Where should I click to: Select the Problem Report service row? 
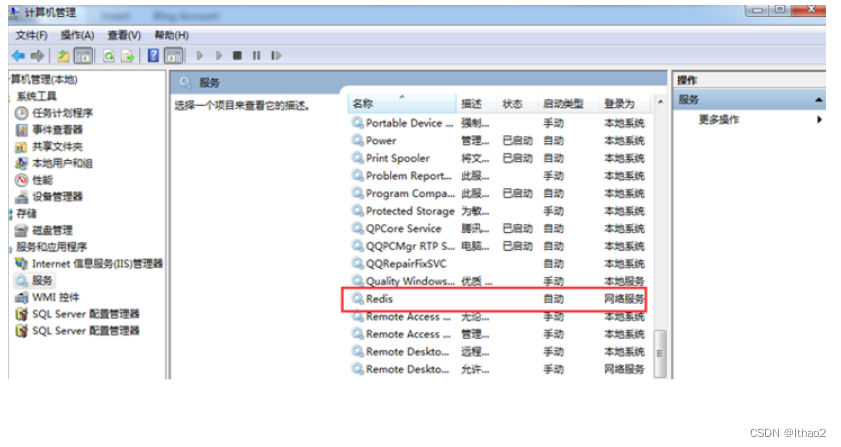499,176
